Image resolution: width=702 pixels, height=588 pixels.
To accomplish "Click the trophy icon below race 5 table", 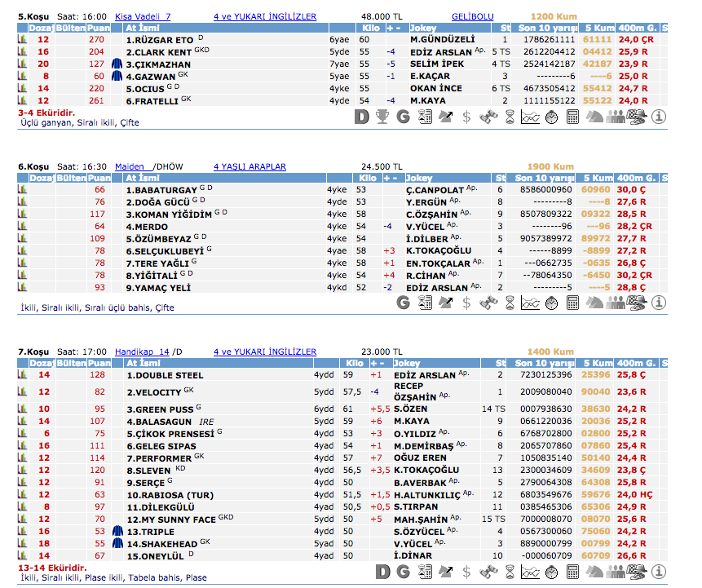I will tap(382, 117).
